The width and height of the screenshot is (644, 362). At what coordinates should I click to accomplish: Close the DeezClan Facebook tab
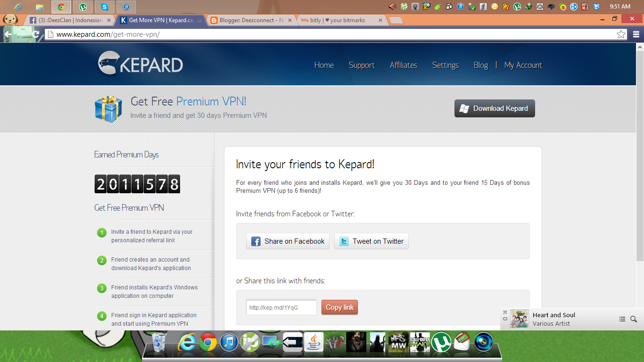pyautogui.click(x=109, y=20)
